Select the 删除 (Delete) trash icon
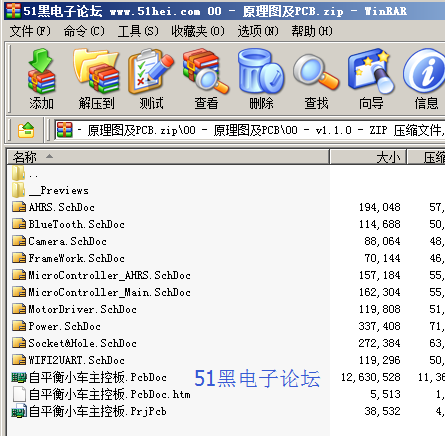Image resolution: width=445 pixels, height=436 pixels. tap(261, 79)
